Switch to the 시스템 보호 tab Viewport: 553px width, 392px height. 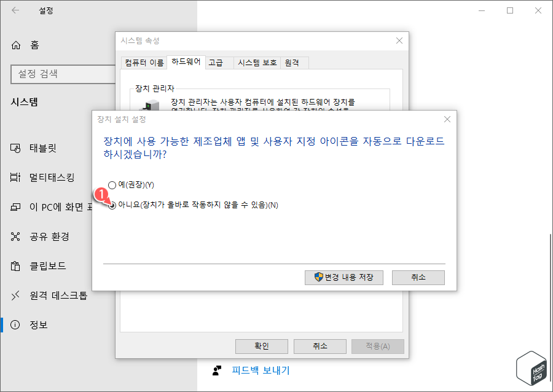pos(258,62)
